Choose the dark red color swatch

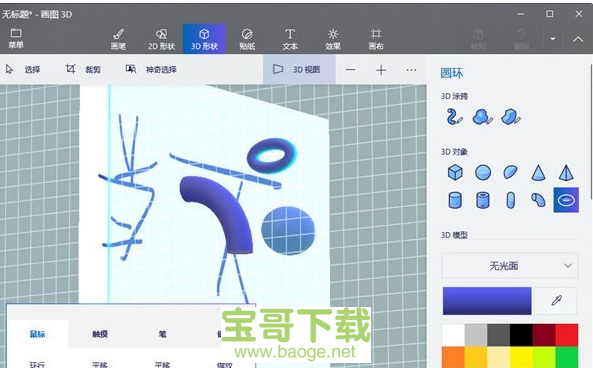(x=544, y=335)
